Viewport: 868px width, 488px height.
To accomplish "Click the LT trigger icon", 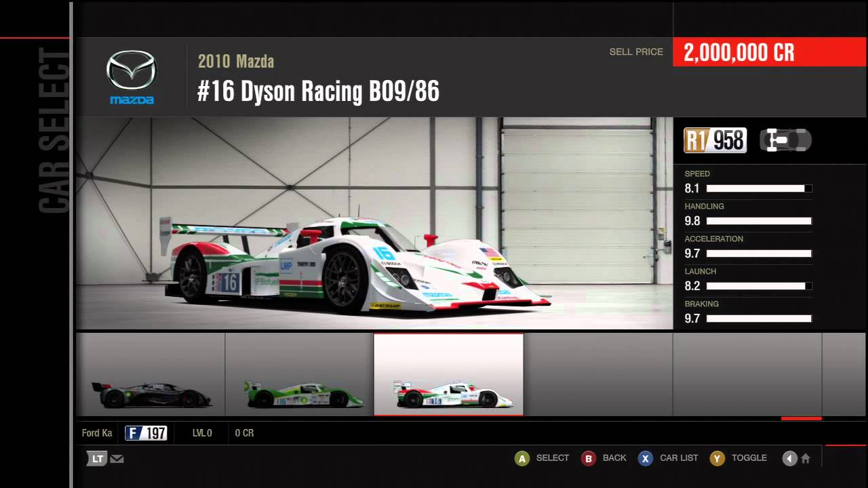I will click(97, 459).
